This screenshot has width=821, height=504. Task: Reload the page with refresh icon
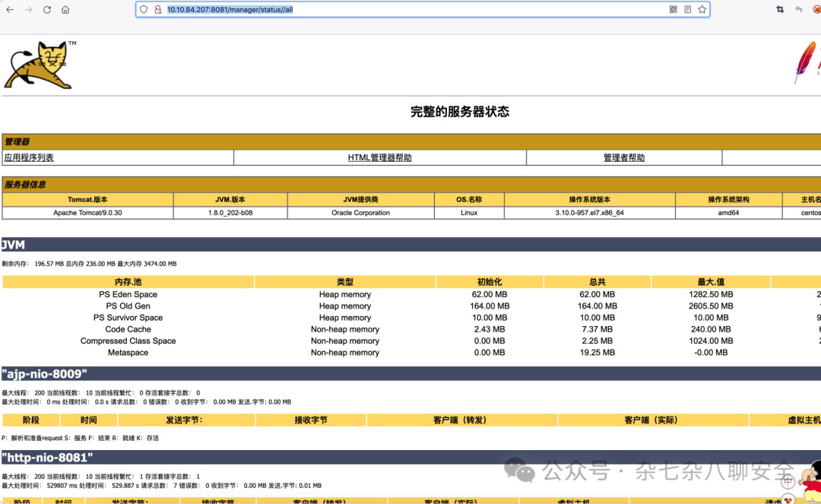[47, 9]
